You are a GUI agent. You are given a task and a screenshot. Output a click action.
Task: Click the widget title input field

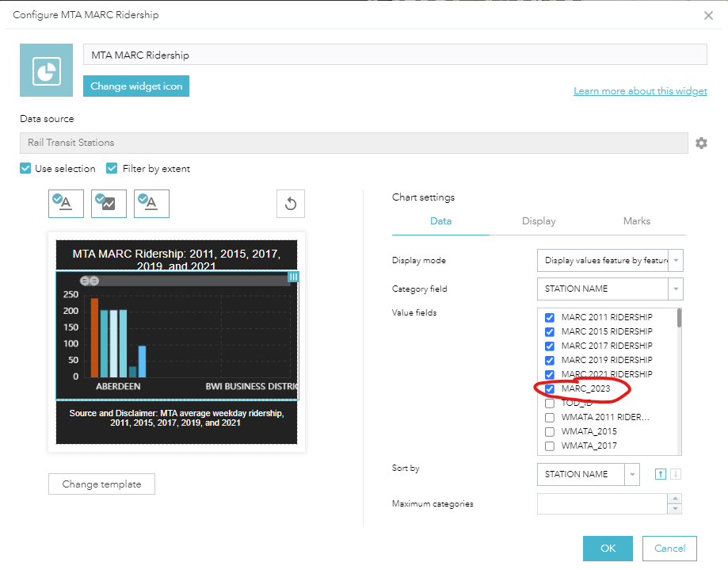(x=395, y=55)
